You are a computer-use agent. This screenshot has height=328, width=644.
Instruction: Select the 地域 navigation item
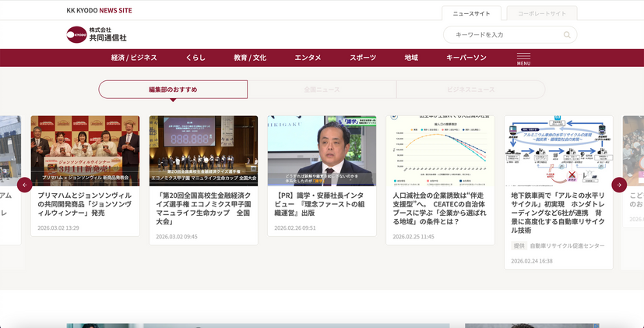pos(411,58)
